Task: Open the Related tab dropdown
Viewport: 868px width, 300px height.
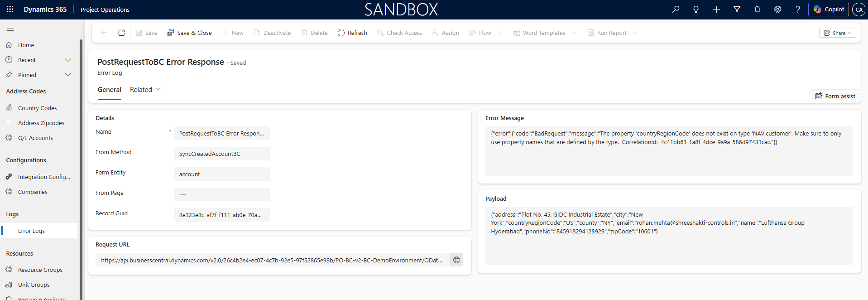Action: click(x=145, y=90)
